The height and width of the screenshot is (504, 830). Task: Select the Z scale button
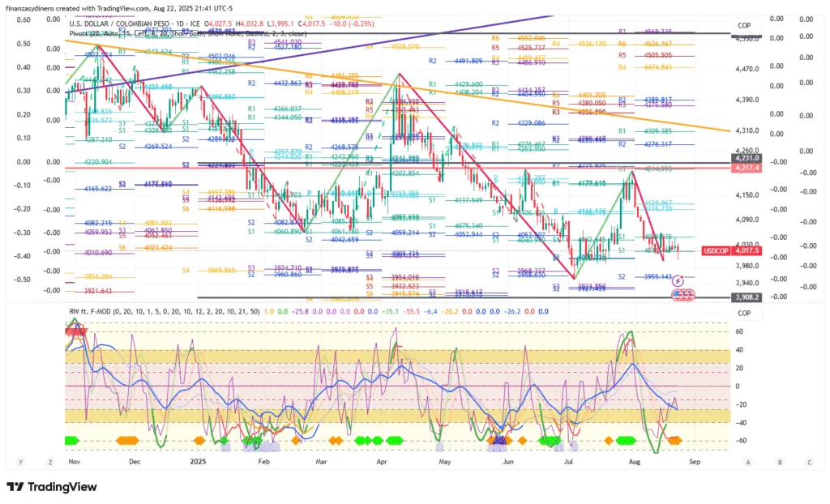50,462
